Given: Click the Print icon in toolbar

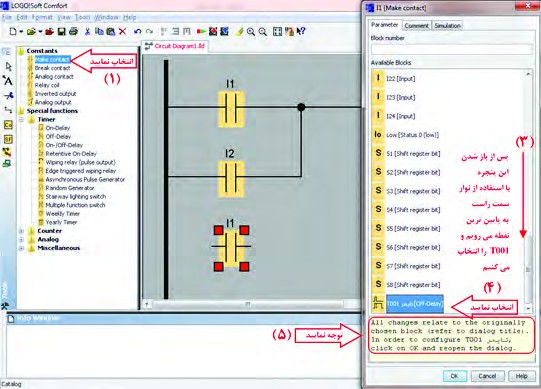Looking at the screenshot, I should [73, 32].
